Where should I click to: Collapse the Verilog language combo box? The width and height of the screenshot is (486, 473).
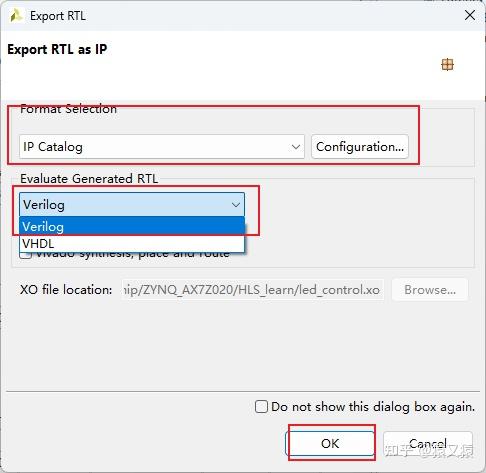(x=132, y=204)
